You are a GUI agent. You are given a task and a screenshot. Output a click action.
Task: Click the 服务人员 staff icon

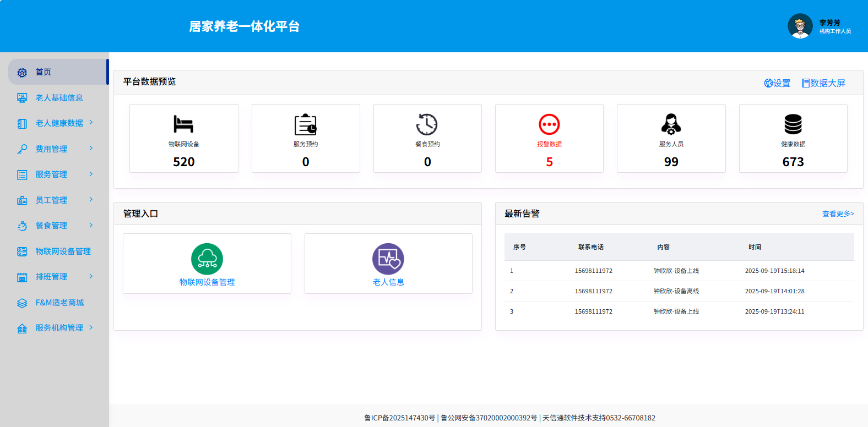coord(671,124)
